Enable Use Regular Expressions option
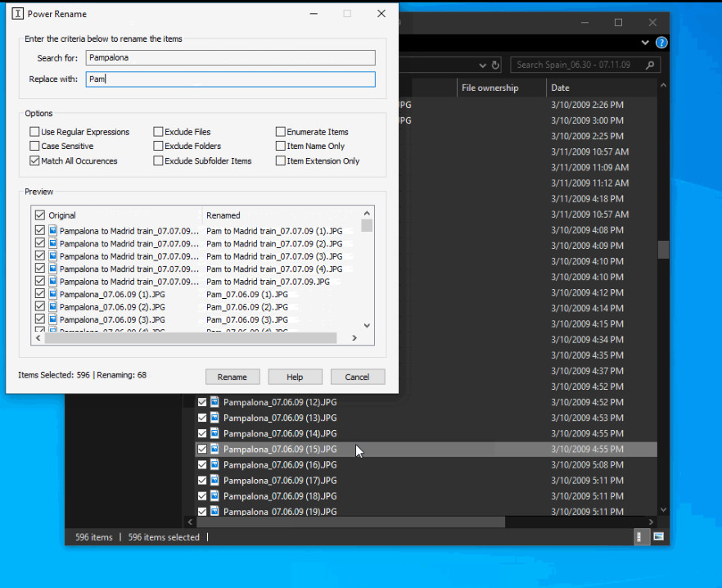Screen dimensions: 722x588 [34, 132]
